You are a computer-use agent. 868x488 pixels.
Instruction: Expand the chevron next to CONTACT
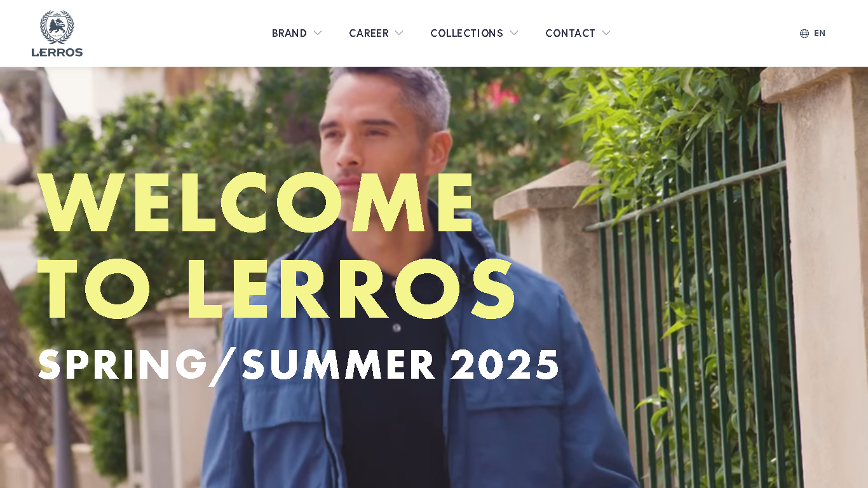click(606, 33)
